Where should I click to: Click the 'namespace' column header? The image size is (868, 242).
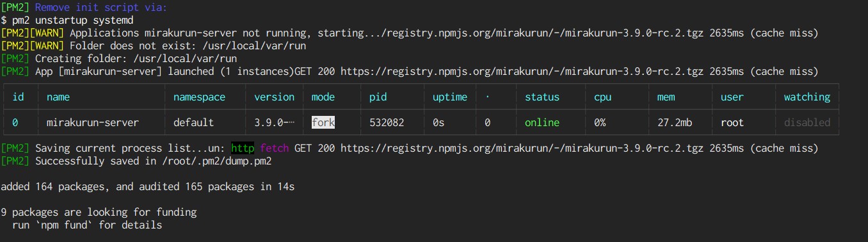pos(199,97)
